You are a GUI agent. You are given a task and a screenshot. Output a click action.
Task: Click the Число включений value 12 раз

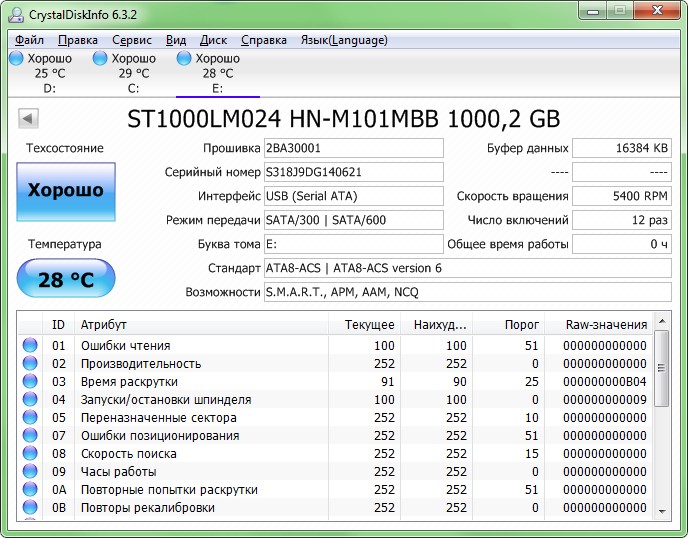point(622,220)
